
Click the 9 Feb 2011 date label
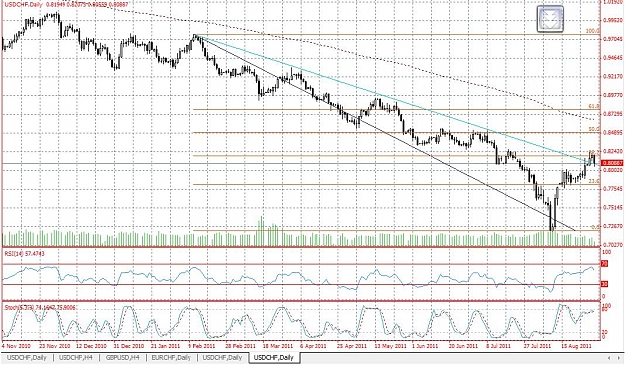202,346
